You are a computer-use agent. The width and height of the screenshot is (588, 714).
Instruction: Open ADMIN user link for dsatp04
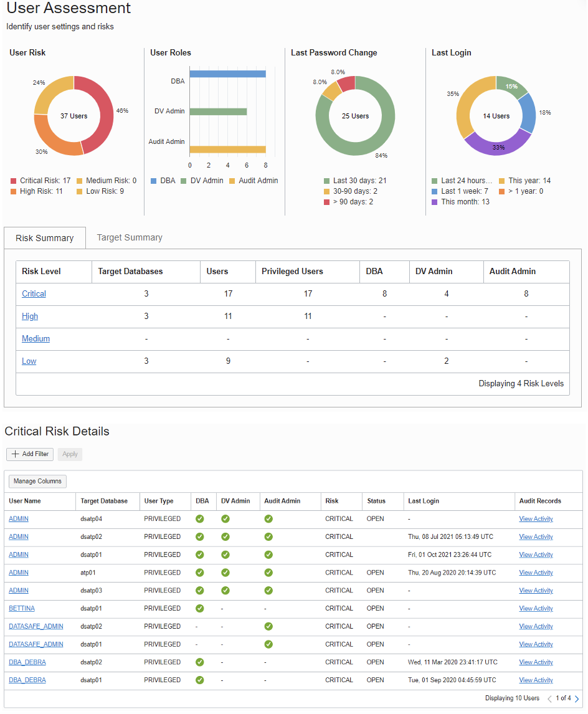19,518
